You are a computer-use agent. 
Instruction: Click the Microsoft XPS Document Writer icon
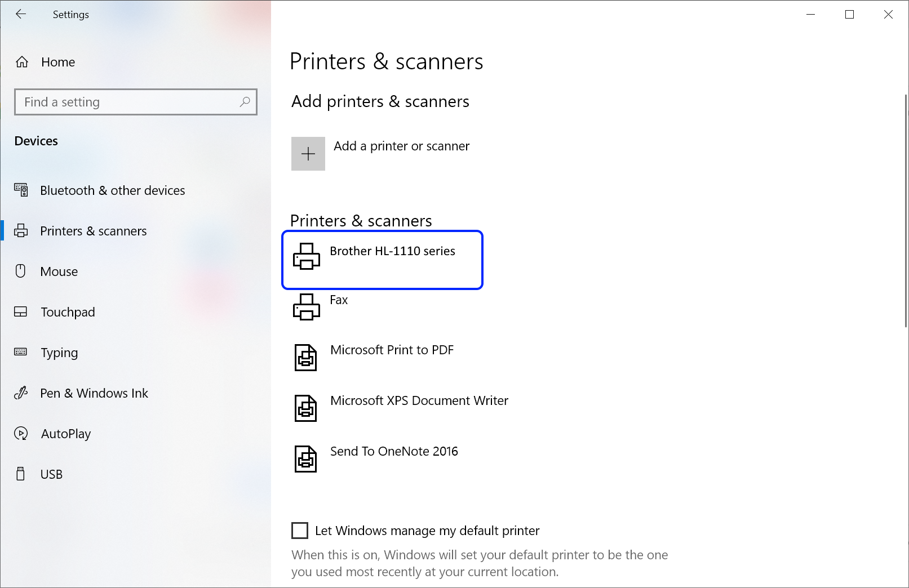click(306, 408)
